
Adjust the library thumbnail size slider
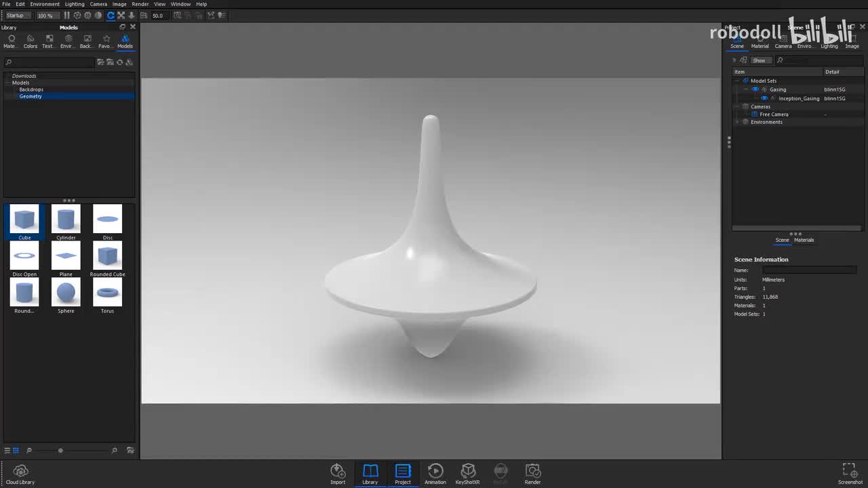click(x=60, y=450)
